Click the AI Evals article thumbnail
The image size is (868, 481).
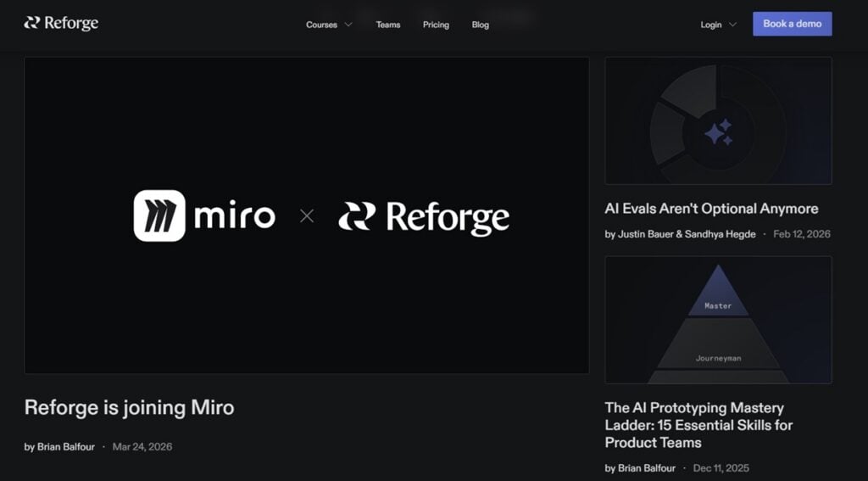click(x=718, y=120)
